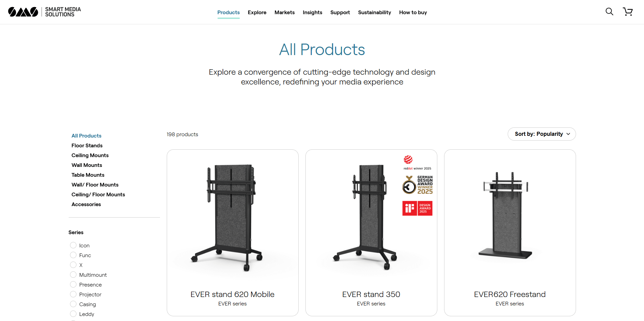Check the Leddy series option
The height and width of the screenshot is (321, 644).
(73, 314)
